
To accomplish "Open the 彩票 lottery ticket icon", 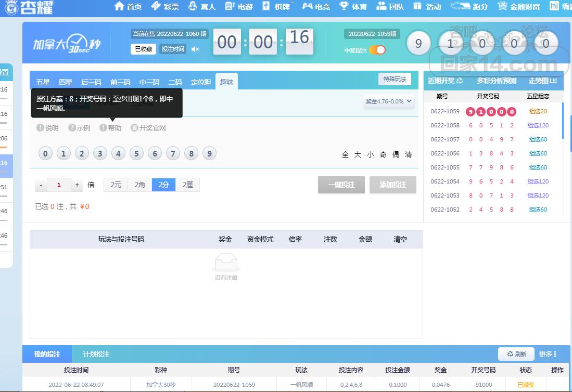I will coord(156,6).
